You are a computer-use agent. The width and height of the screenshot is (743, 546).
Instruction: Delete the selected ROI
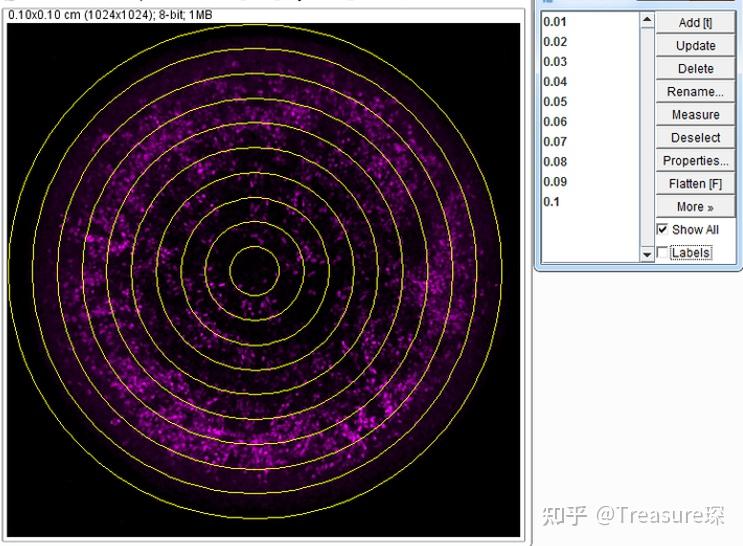click(695, 68)
